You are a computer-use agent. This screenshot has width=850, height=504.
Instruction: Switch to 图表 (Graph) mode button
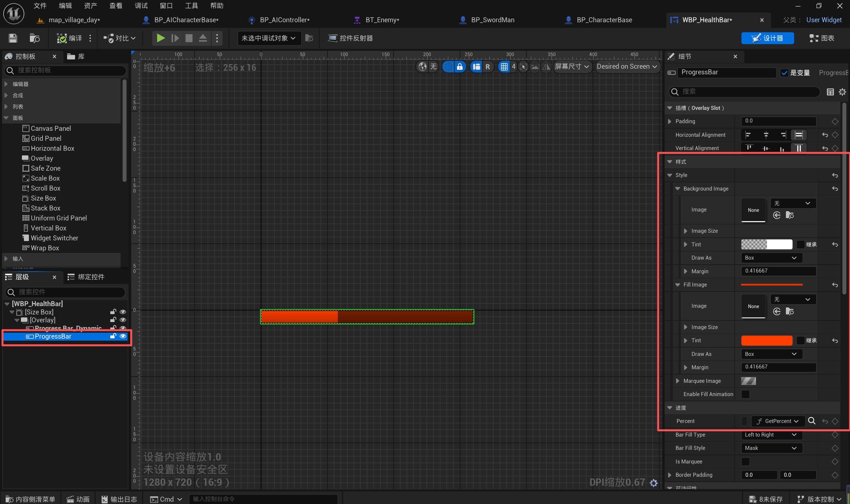(822, 38)
